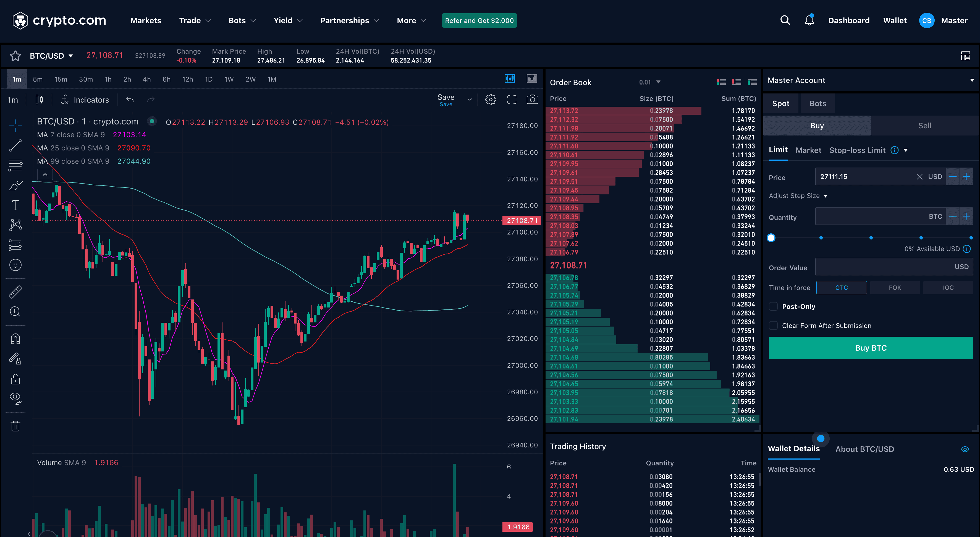Enable Clear Form After Submission checkbox

[x=773, y=325]
